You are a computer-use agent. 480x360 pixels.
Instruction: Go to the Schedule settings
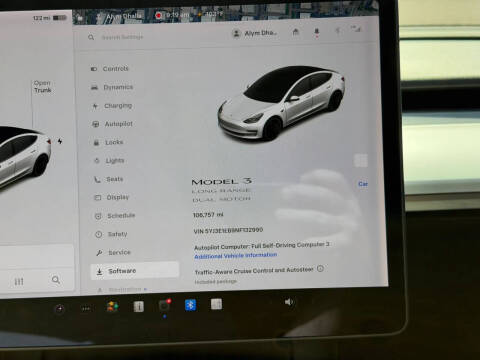[x=115, y=216]
